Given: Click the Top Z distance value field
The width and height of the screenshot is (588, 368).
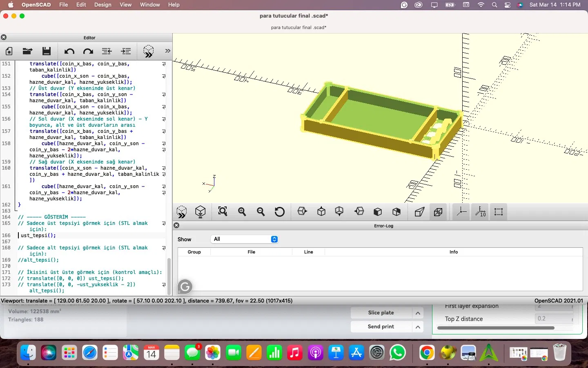Looking at the screenshot, I should coord(553,319).
